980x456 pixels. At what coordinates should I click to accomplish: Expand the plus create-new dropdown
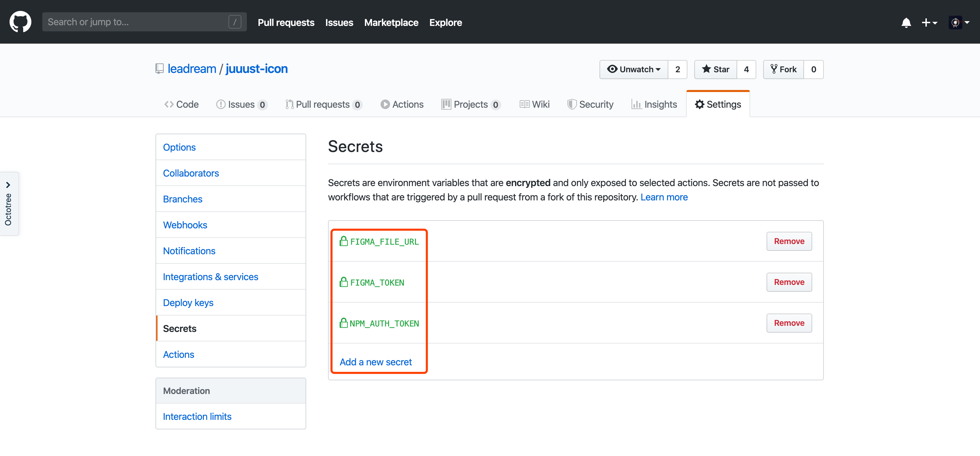pyautogui.click(x=929, y=22)
